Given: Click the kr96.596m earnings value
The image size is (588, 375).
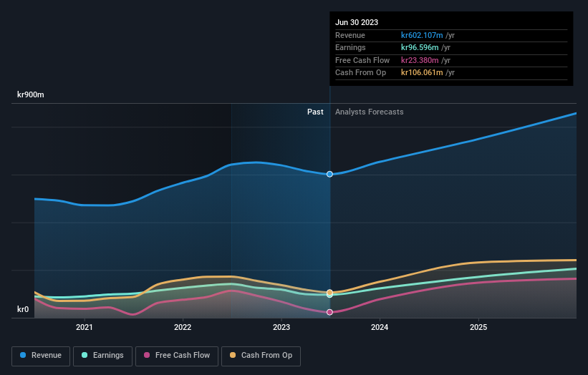Looking at the screenshot, I should [420, 47].
